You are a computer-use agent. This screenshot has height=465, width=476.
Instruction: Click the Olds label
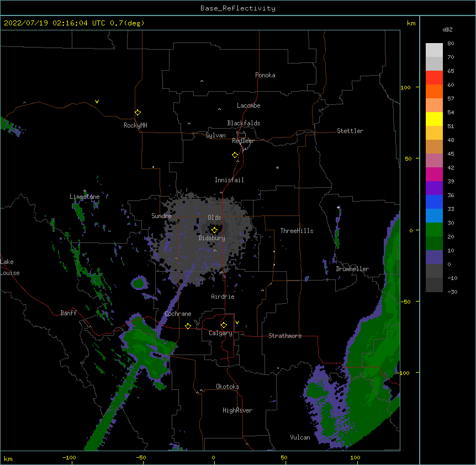(214, 218)
